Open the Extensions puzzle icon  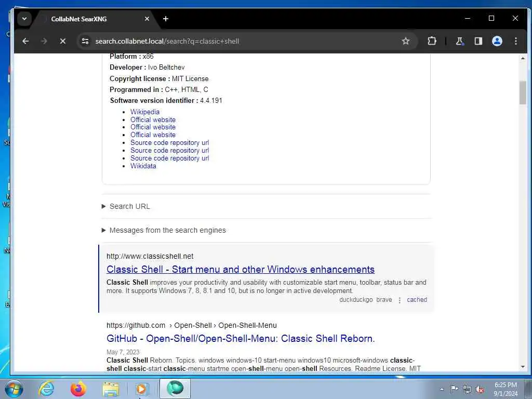[x=432, y=41]
